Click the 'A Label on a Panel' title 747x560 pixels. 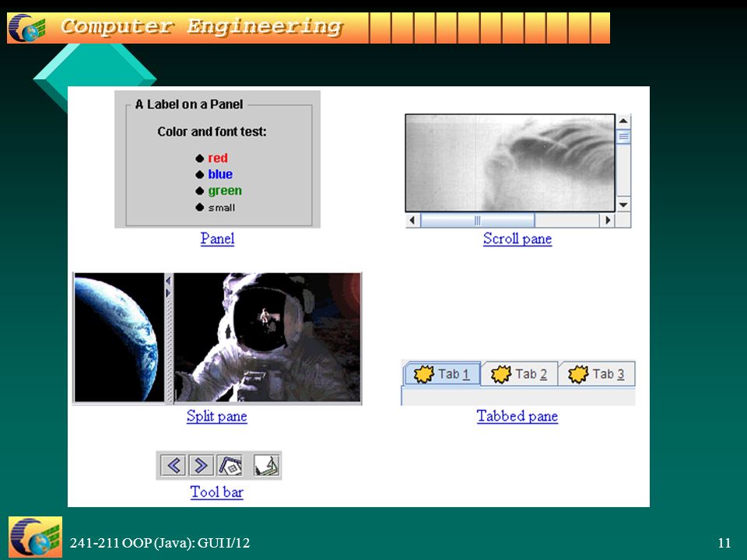click(189, 104)
